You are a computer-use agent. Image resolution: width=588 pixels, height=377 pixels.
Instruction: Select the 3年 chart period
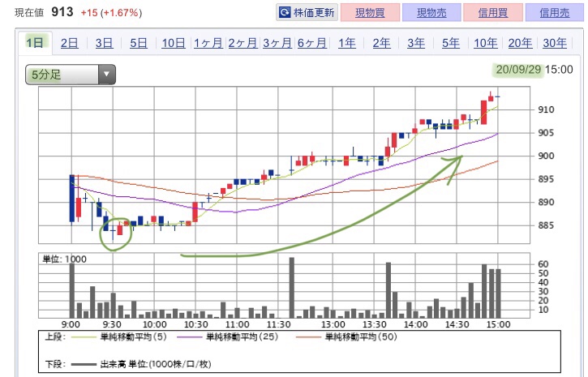[x=416, y=43]
